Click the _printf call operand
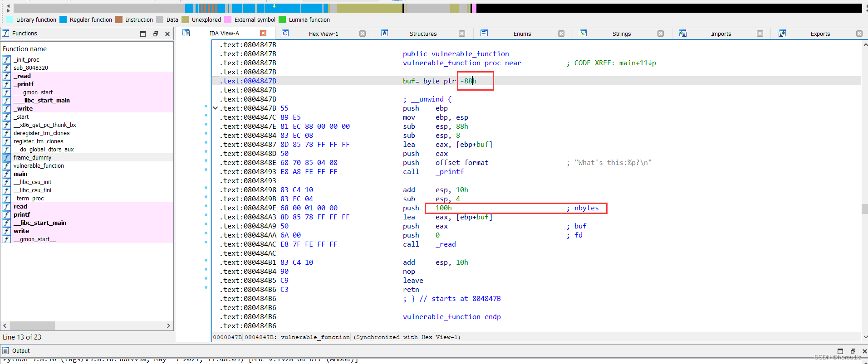The image size is (868, 364). (450, 172)
